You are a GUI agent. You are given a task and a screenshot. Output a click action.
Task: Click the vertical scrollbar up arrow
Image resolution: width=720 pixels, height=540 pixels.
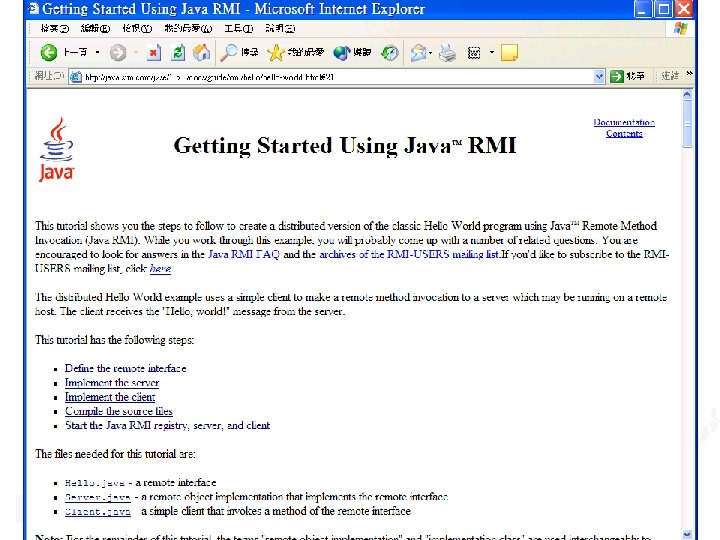point(687,95)
